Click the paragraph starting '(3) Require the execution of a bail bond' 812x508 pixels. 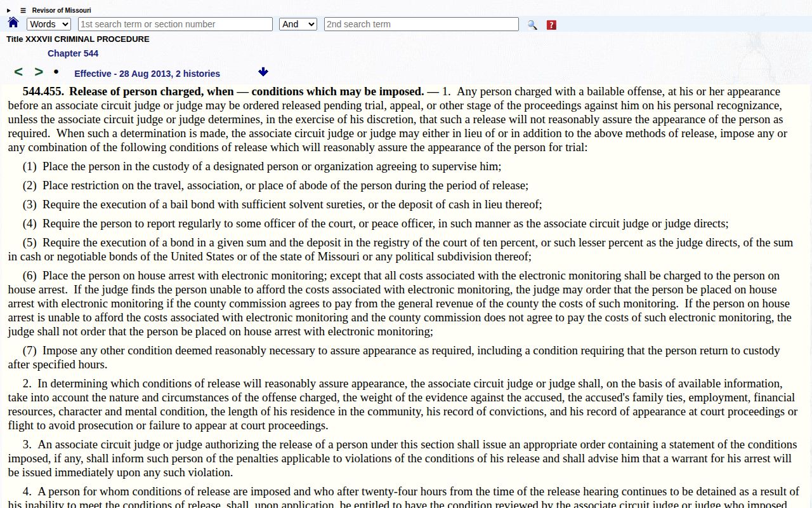click(x=282, y=204)
